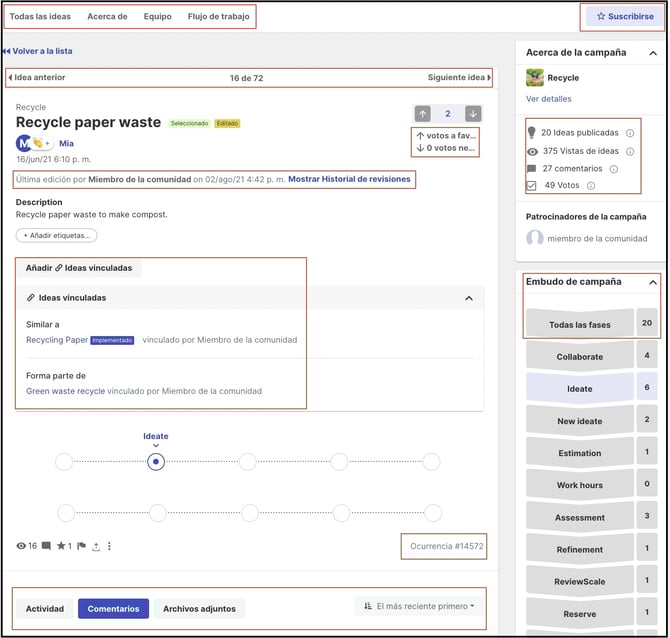Flag the idea with the flag icon
This screenshot has width=670, height=638.
coord(81,546)
